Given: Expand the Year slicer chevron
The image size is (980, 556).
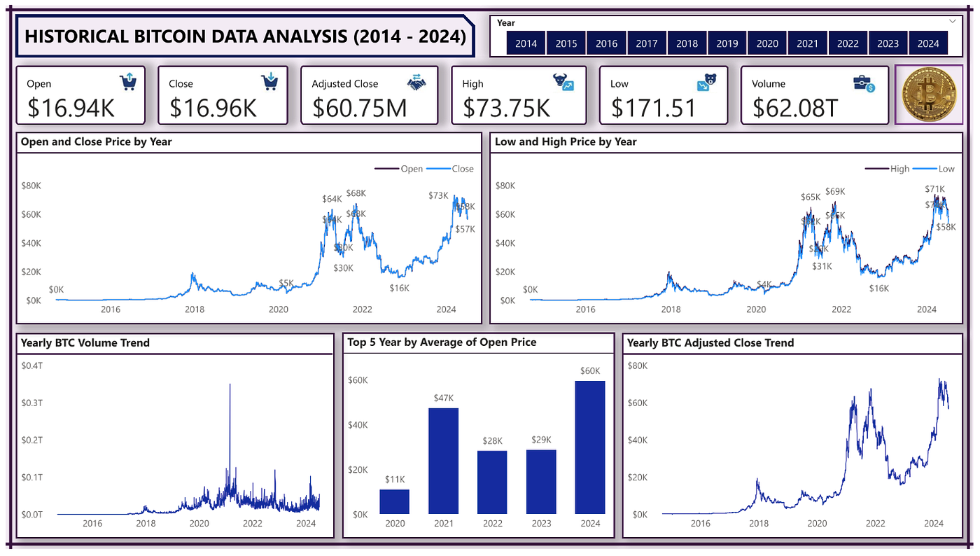Looking at the screenshot, I should click(952, 22).
